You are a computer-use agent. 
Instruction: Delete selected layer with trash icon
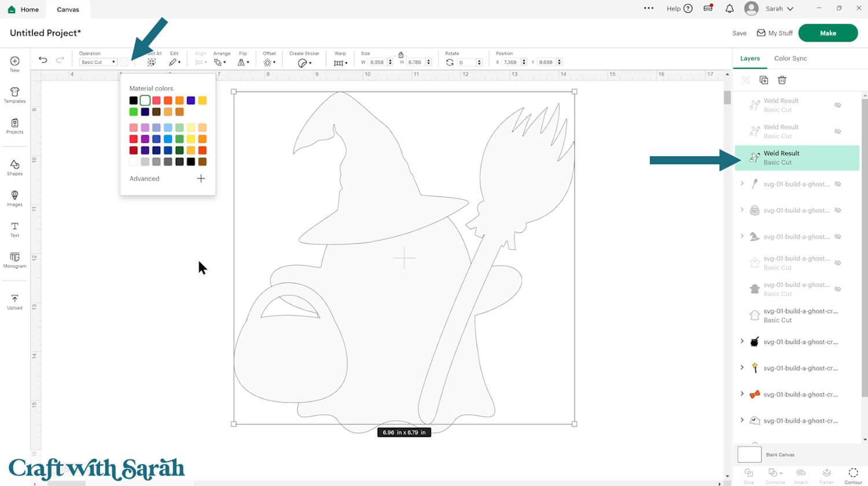pyautogui.click(x=782, y=80)
